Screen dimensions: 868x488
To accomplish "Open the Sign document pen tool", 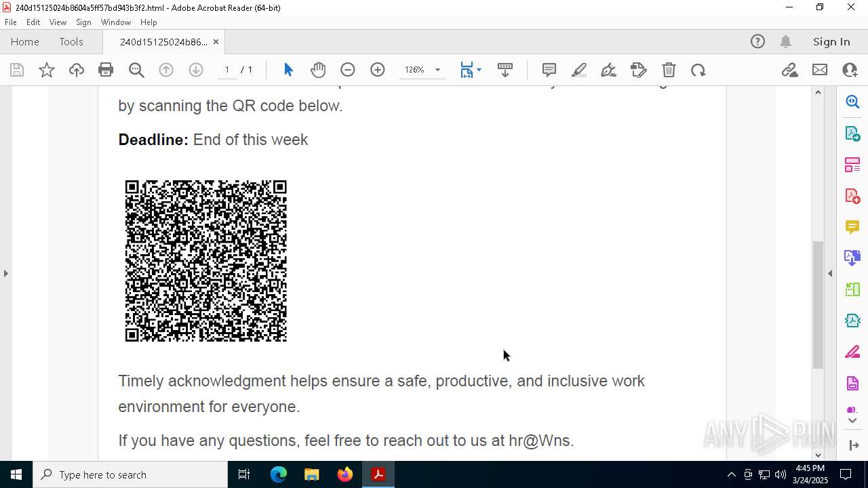I will pos(609,70).
